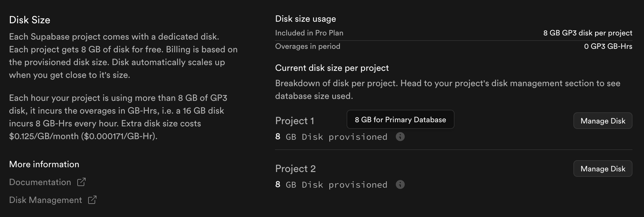Click the 'Overages in period' row label
The height and width of the screenshot is (217, 644).
pyautogui.click(x=307, y=46)
